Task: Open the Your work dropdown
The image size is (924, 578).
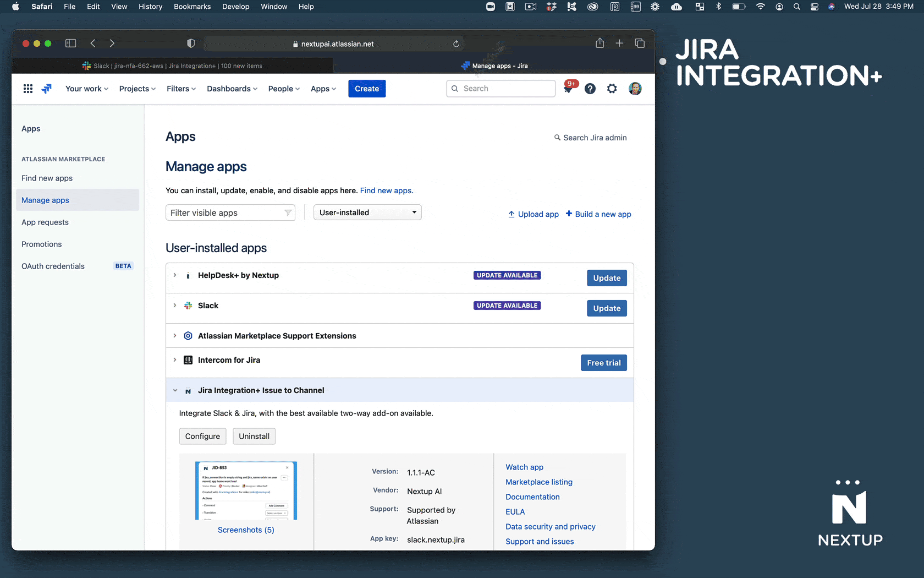Action: coord(87,89)
